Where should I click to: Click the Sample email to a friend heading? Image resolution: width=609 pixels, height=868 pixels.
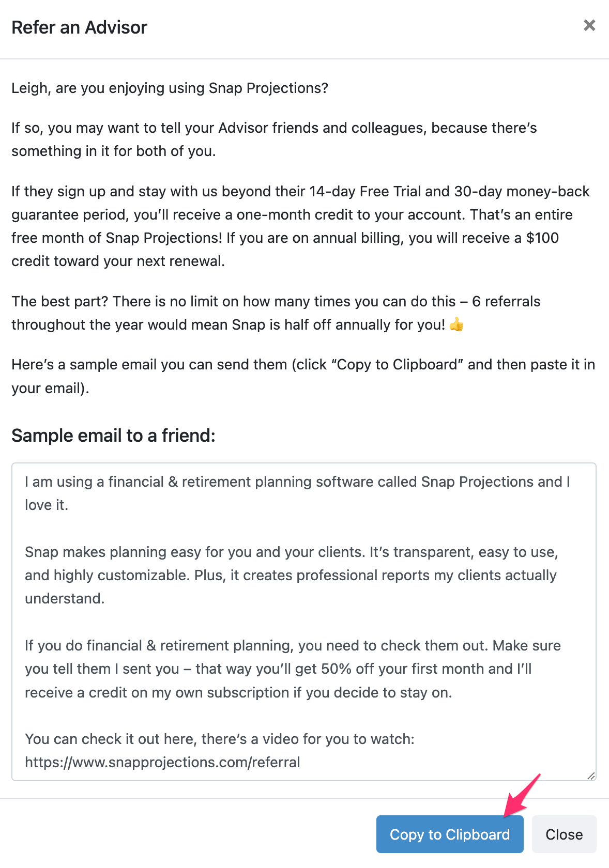tap(115, 436)
